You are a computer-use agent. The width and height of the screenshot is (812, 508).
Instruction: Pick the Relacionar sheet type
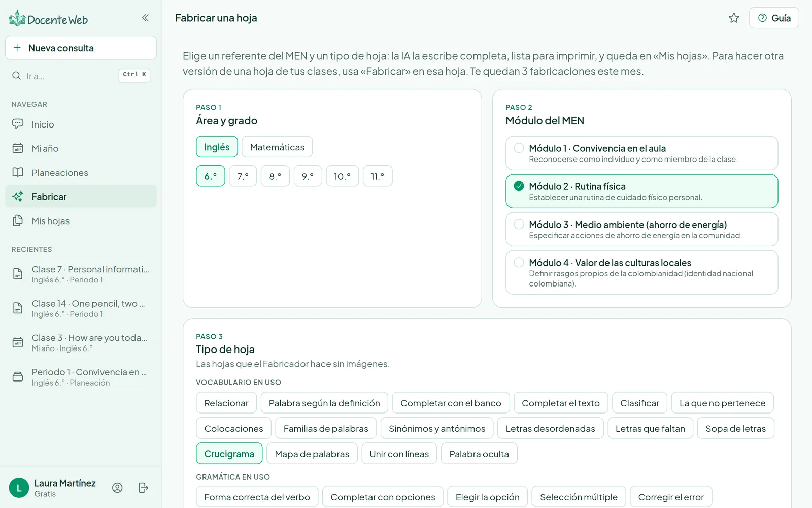click(226, 403)
